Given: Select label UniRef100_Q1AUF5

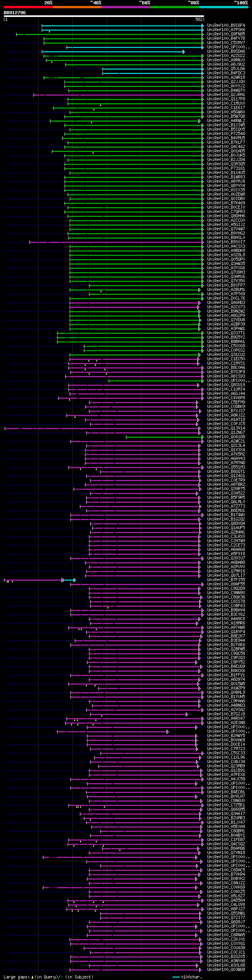Looking at the screenshot, I should coord(226,528).
